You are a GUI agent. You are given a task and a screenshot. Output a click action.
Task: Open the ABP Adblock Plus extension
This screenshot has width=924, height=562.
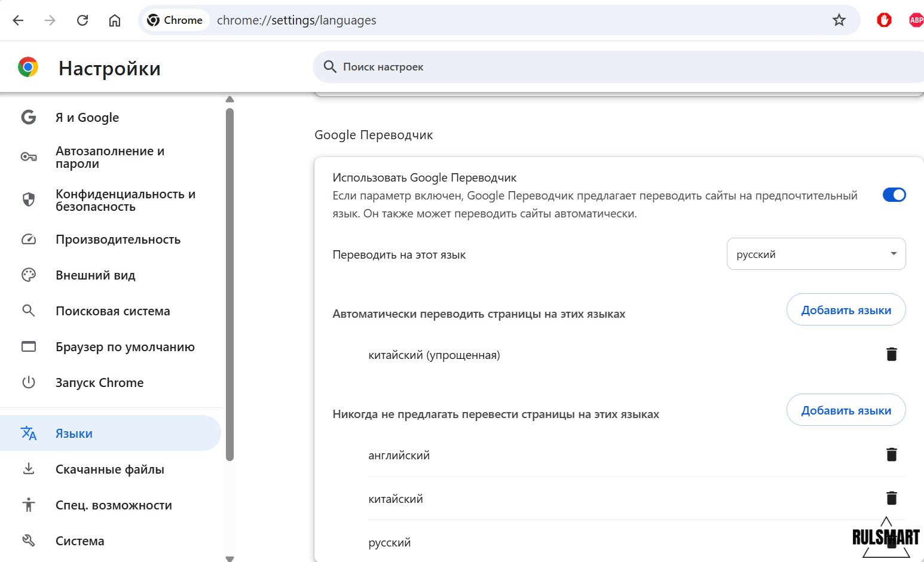(x=916, y=20)
